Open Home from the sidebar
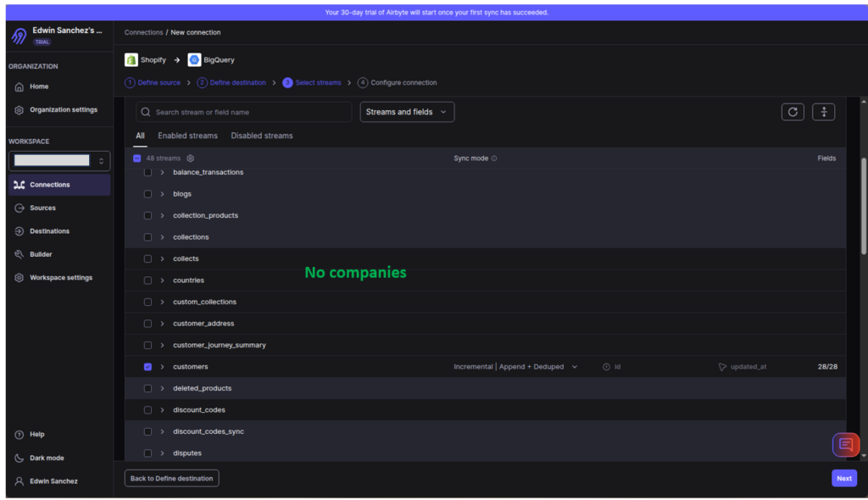Viewport: 868px width, 500px height. tap(39, 86)
